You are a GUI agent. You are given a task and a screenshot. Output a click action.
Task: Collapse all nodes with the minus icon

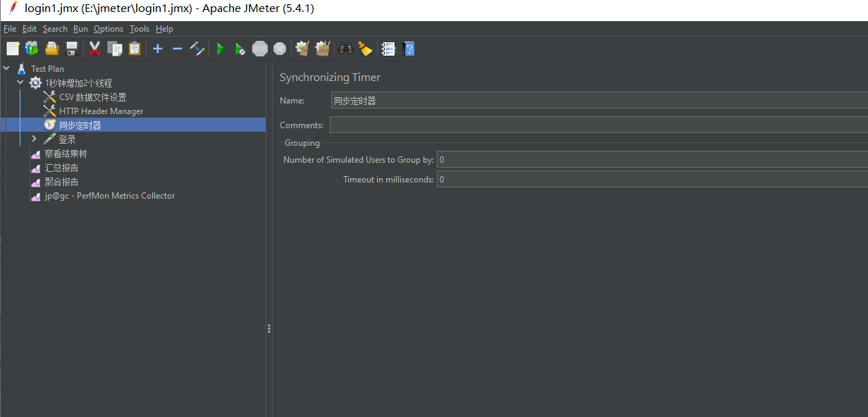point(178,49)
